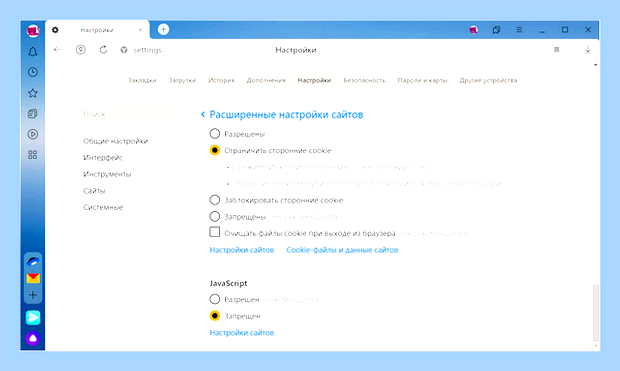
Task: Bookmark this page with the bookmark icon
Action: click(x=556, y=50)
